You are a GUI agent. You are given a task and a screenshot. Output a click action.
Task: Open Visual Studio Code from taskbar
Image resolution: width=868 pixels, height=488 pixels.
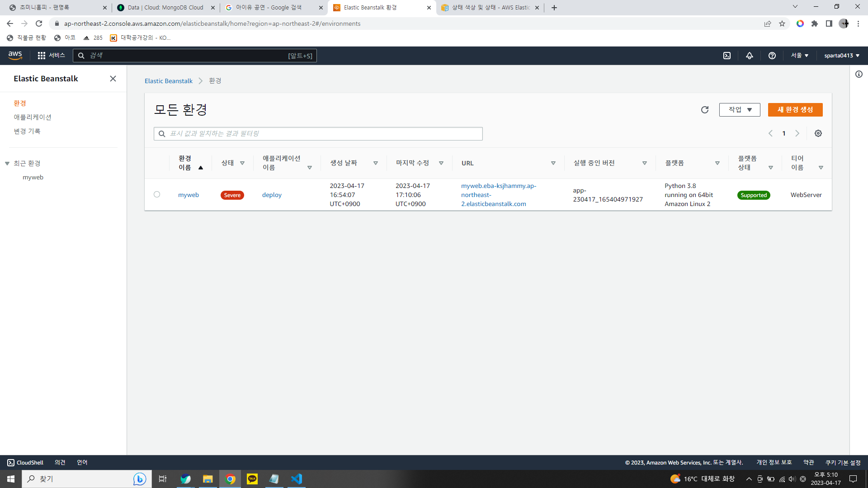pyautogui.click(x=297, y=479)
